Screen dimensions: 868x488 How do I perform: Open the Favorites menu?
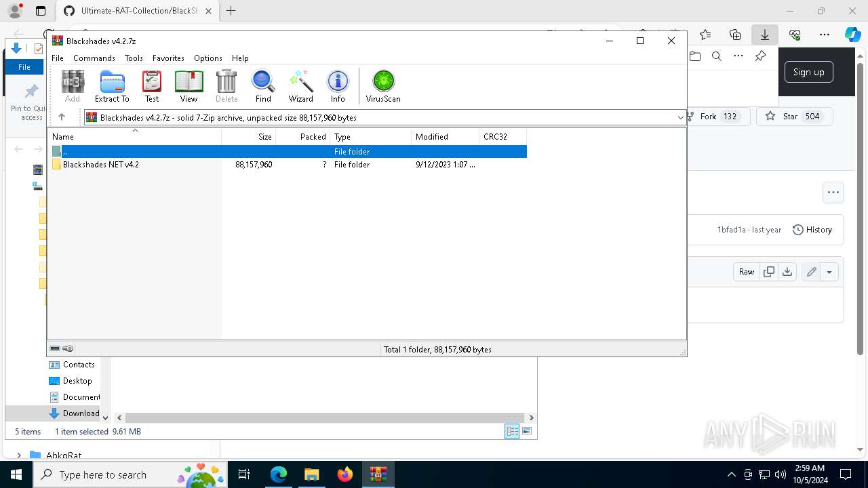tap(168, 58)
